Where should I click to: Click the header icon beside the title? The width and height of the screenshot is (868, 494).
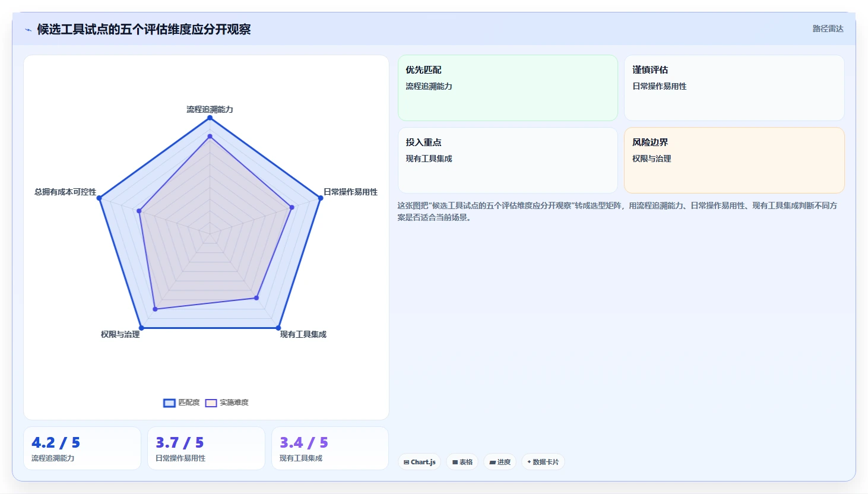point(28,30)
